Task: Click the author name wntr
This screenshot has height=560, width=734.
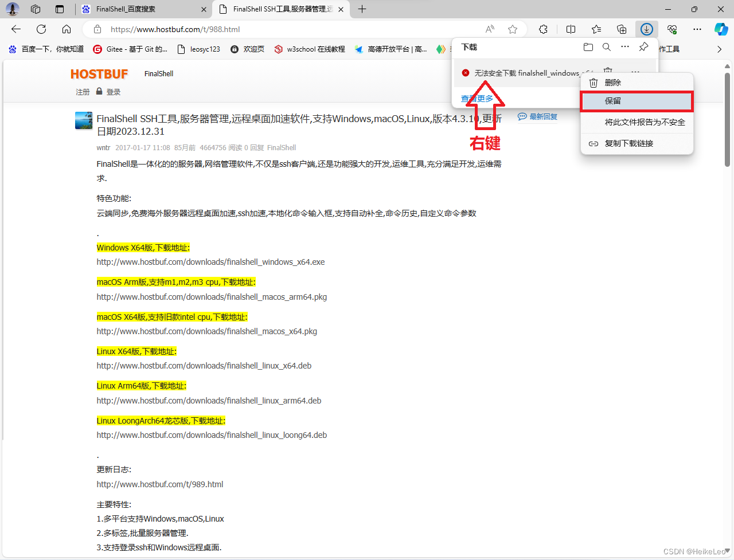Action: (x=103, y=147)
